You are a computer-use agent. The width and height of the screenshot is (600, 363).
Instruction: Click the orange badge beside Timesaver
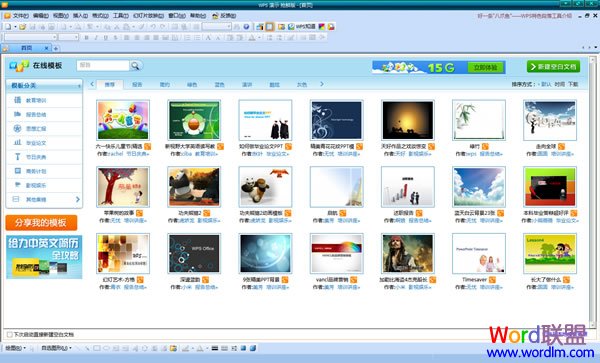(x=492, y=280)
